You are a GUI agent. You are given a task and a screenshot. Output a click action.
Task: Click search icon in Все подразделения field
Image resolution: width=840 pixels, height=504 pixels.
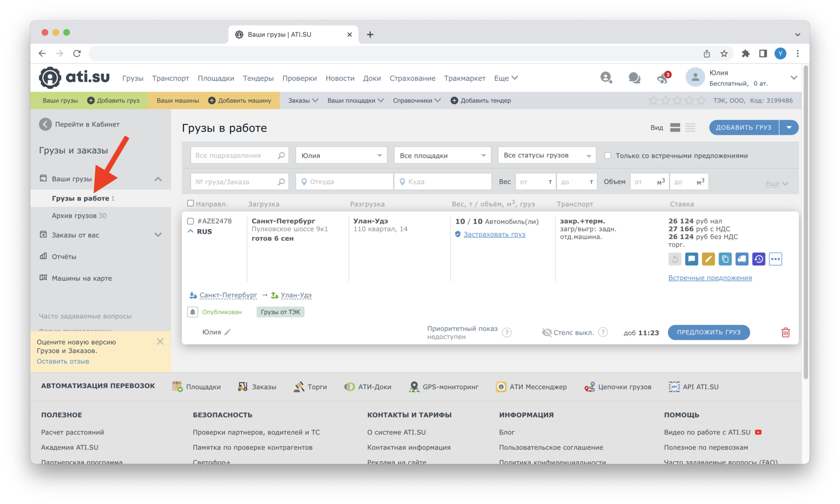tap(281, 155)
